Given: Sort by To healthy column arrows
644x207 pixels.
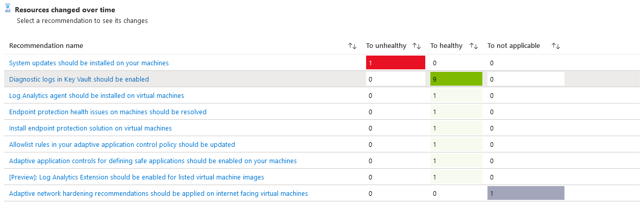Looking at the screenshot, I should coord(474,46).
